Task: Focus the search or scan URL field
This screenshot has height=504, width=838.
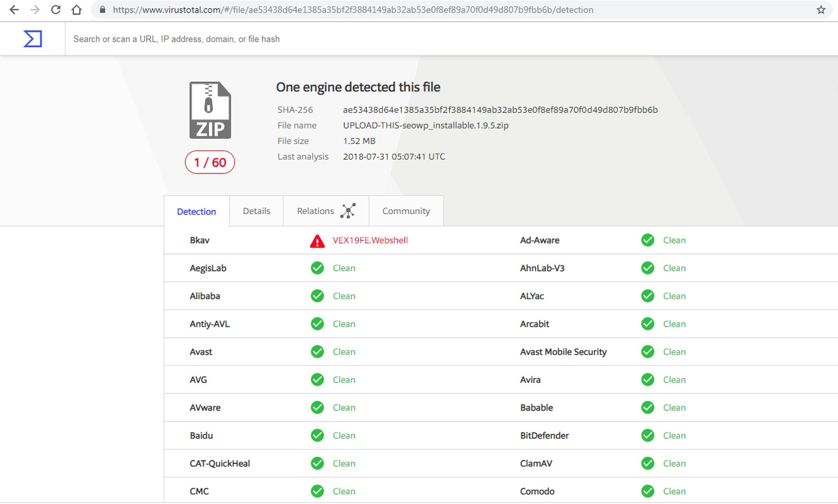Action: [451, 39]
